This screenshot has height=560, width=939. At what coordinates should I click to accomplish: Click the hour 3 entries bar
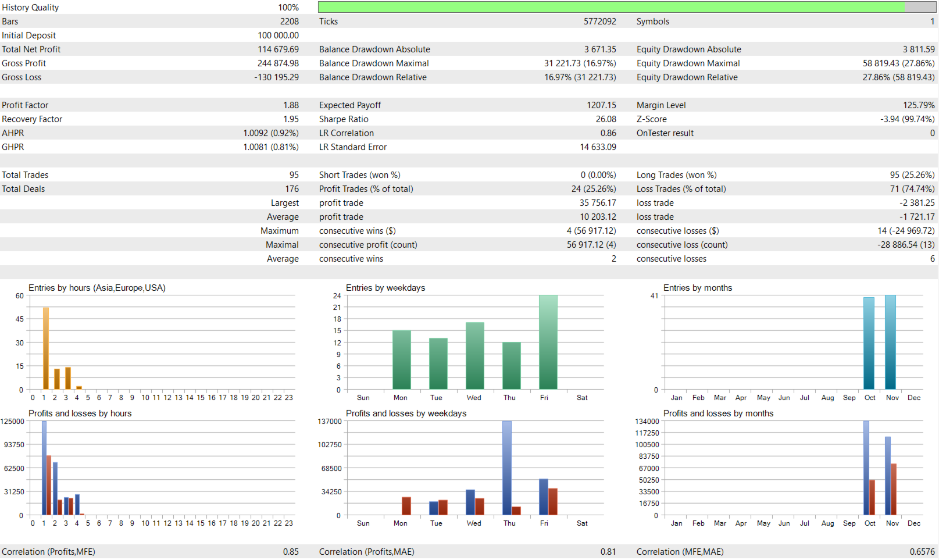point(68,379)
